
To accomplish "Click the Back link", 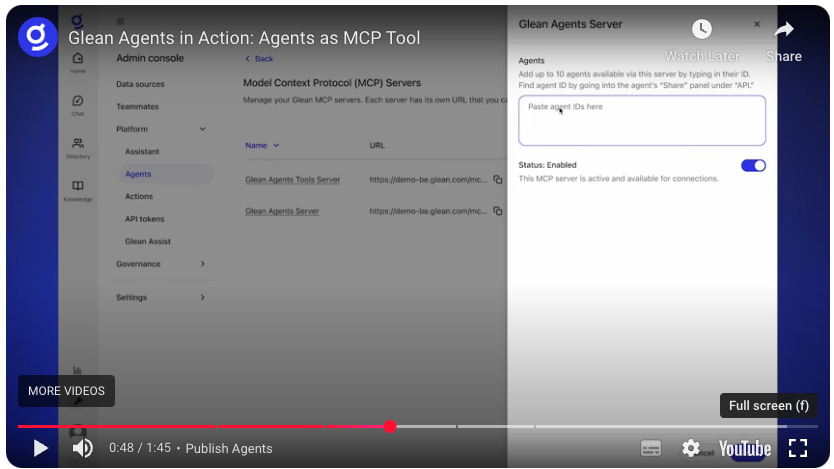I will pyautogui.click(x=259, y=58).
